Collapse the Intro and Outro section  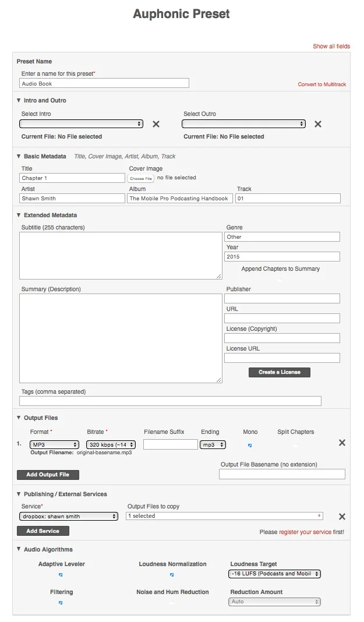(x=19, y=100)
